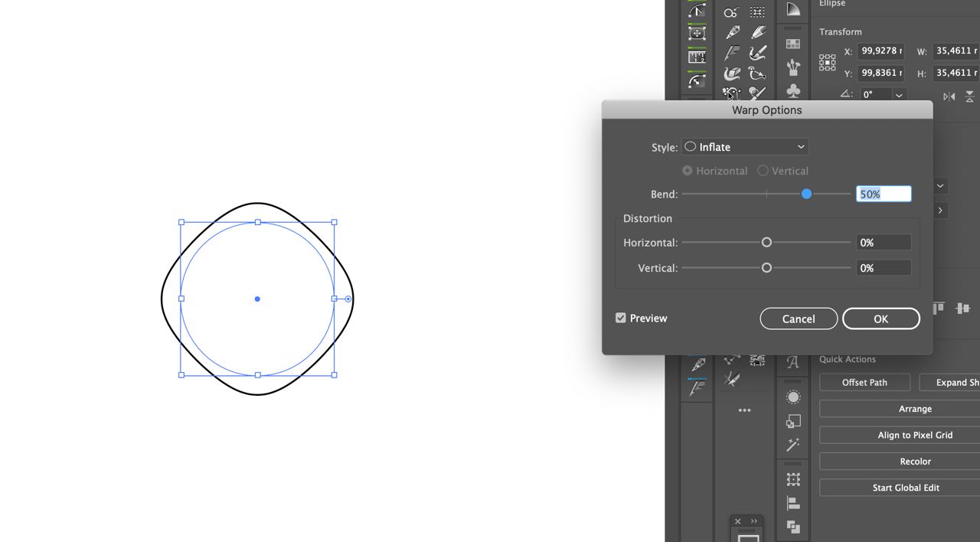Open the Swatches panel icon
Screen dimensions: 980x542
pyautogui.click(x=793, y=44)
